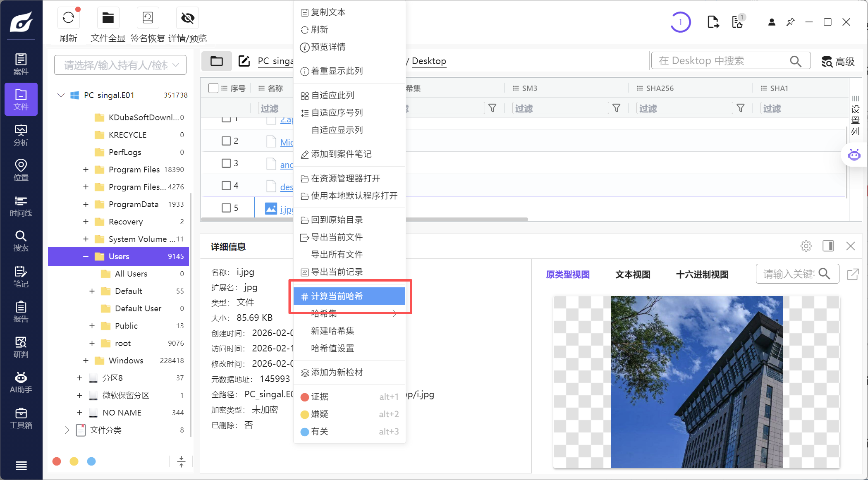
Task: Close the 详细信息 panel
Action: point(851,246)
